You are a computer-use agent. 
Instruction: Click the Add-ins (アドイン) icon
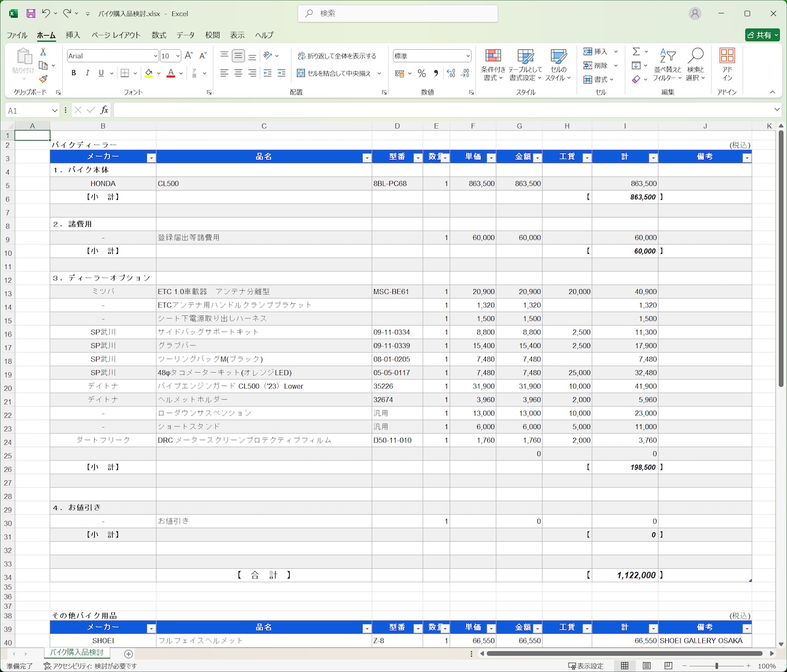coord(727,65)
